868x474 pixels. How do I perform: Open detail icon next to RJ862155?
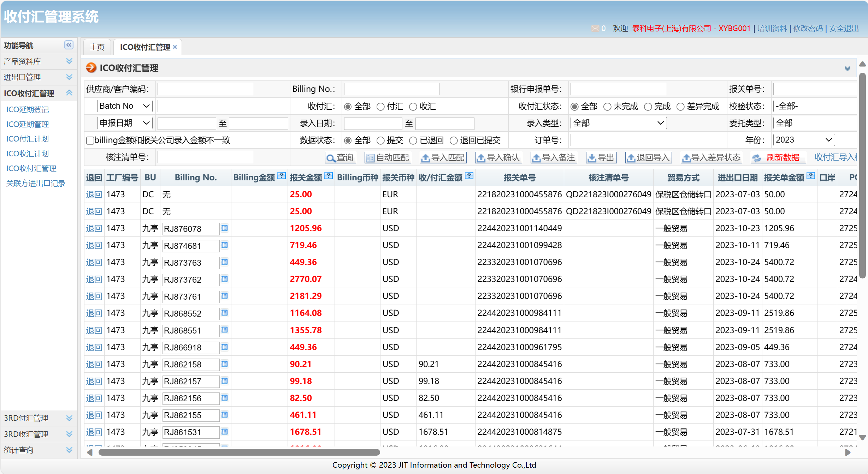[224, 415]
